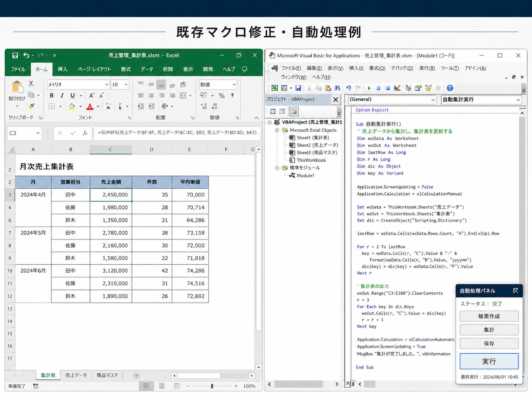Screen dimensions: 532x399
Task: Open the 開発 developer ribbon tab
Action: pos(208,69)
